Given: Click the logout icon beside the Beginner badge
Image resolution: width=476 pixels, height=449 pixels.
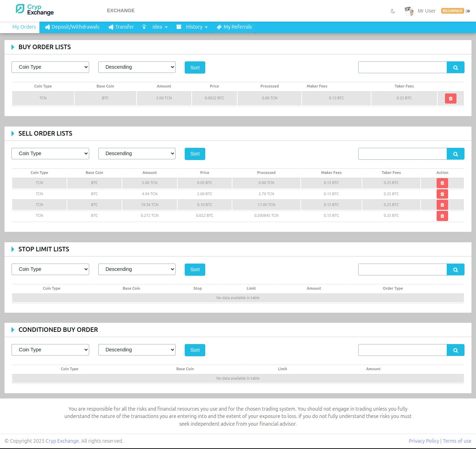Looking at the screenshot, I should (x=468, y=11).
